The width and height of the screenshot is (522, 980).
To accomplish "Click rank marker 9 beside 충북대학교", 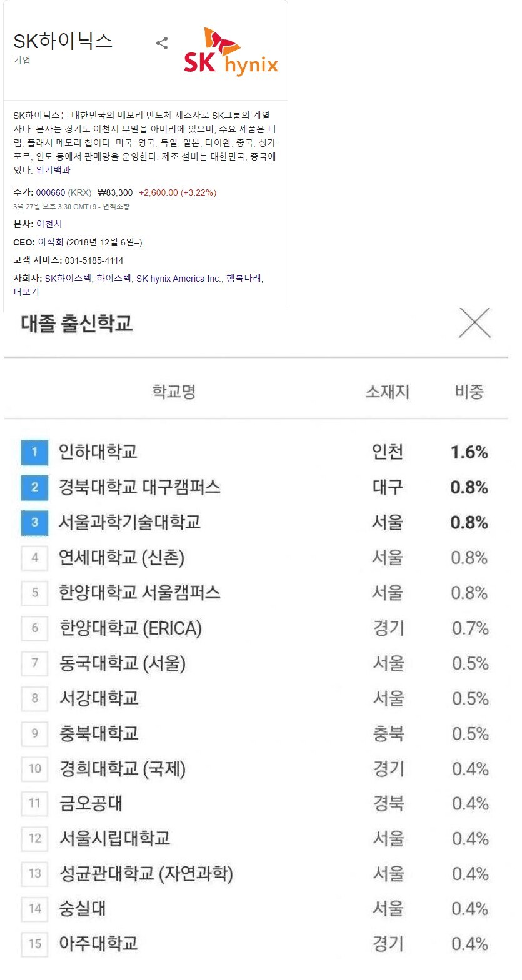I will point(35,734).
